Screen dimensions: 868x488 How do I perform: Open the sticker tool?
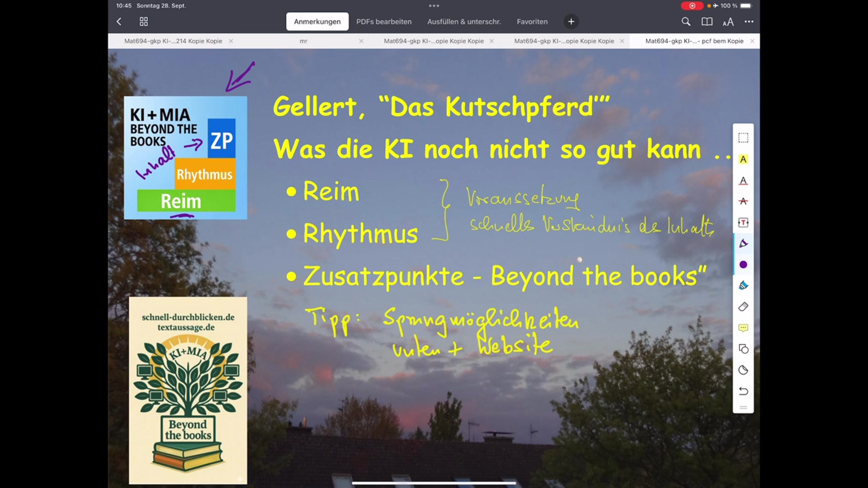743,370
